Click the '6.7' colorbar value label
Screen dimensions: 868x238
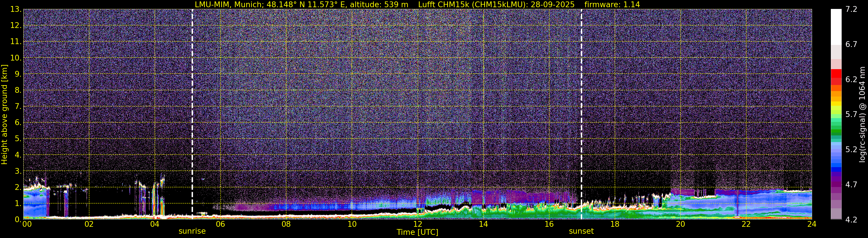[851, 44]
